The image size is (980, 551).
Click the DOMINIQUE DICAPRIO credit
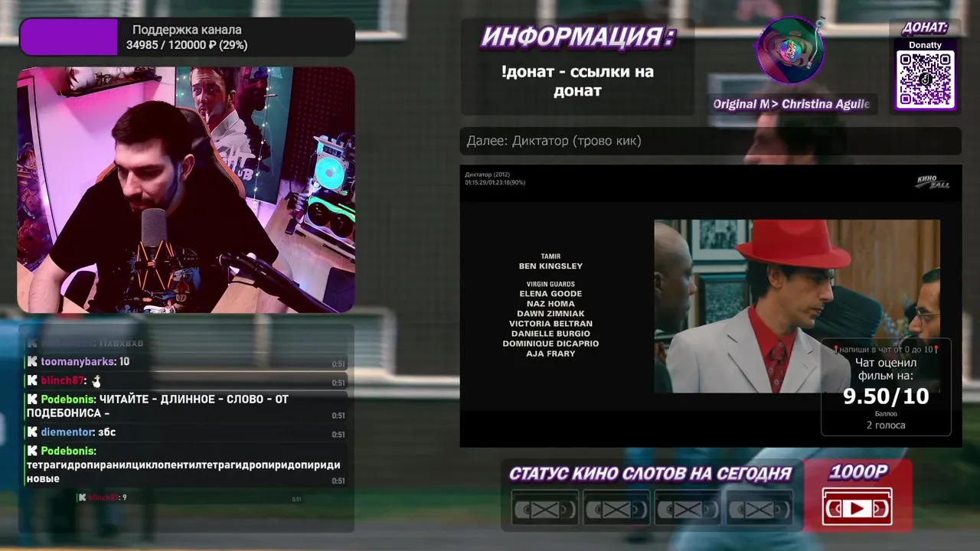(550, 344)
